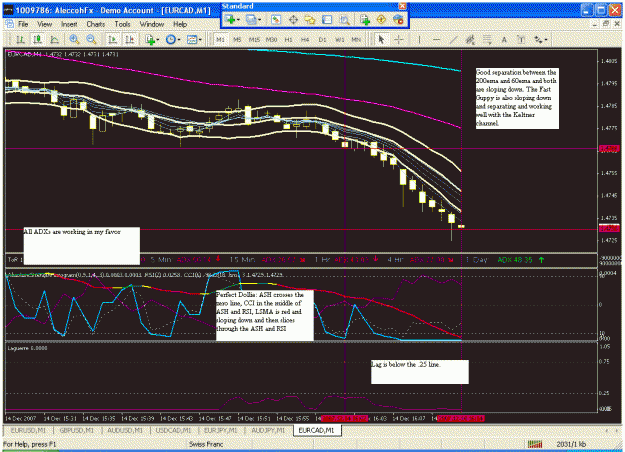Open the Terminal panel icon
The image size is (625, 452).
tap(327, 20)
